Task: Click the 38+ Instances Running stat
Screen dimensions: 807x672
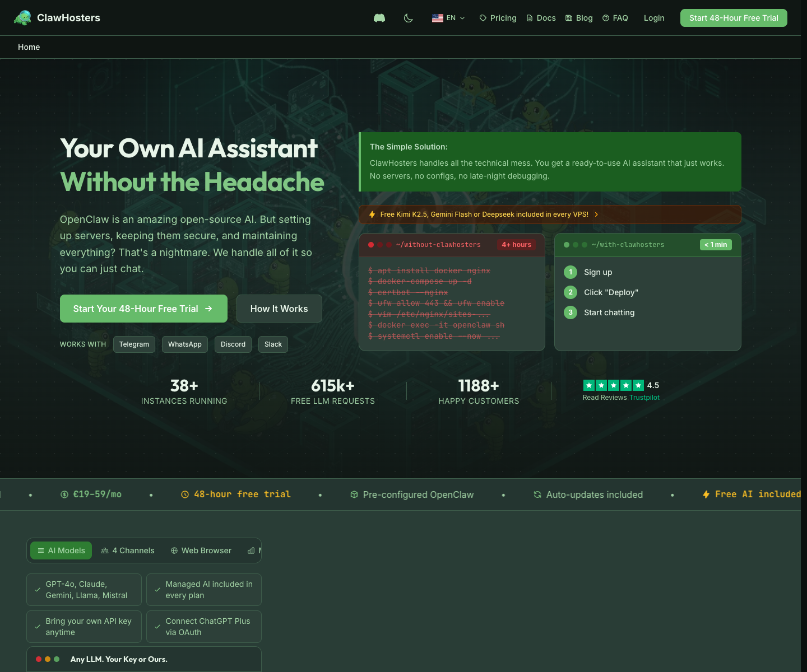Action: coord(184,392)
